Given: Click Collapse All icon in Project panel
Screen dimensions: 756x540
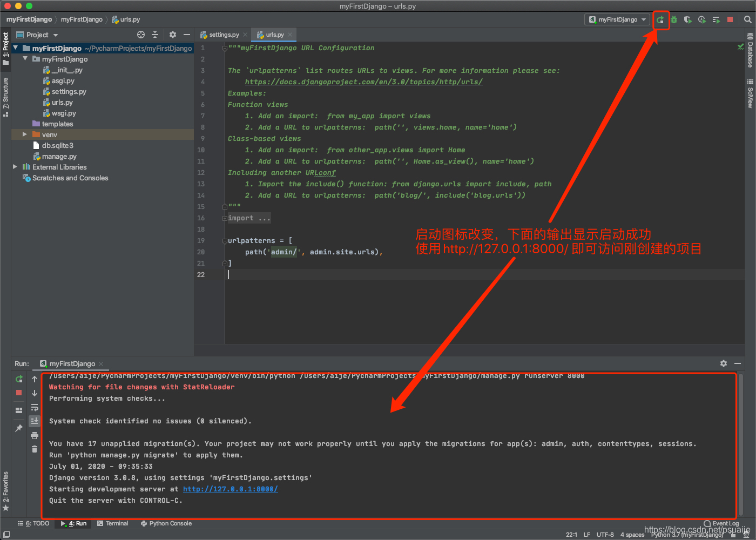Looking at the screenshot, I should coord(155,35).
